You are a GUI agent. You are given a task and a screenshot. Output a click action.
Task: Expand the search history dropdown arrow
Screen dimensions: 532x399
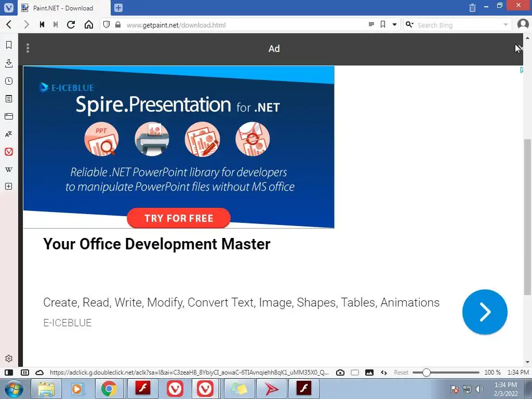(505, 25)
